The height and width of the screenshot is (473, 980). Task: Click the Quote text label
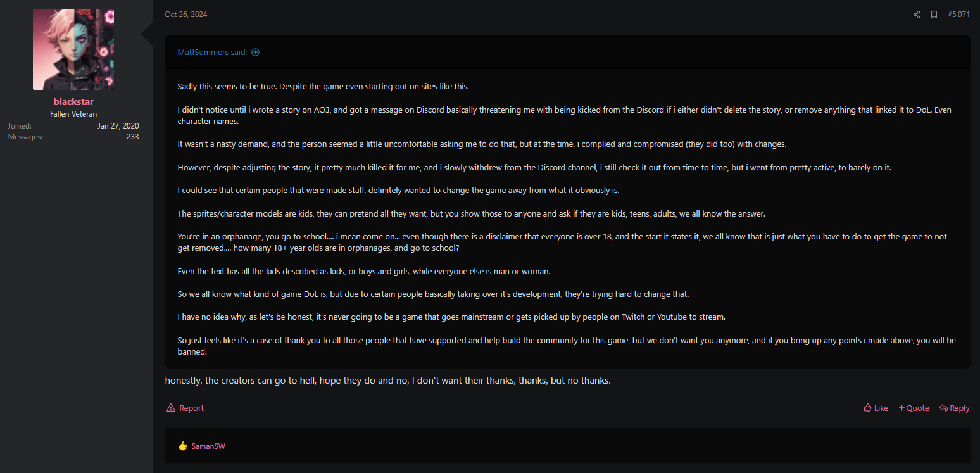(x=918, y=408)
